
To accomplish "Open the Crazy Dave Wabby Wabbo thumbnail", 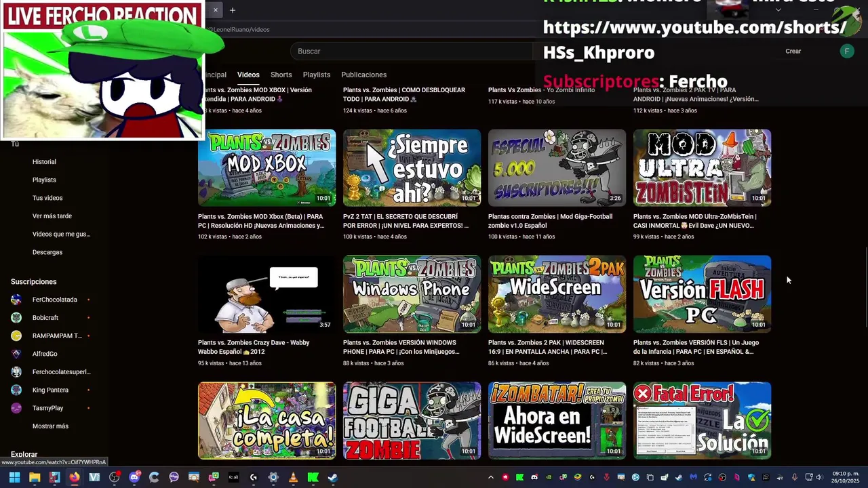I will tap(267, 293).
